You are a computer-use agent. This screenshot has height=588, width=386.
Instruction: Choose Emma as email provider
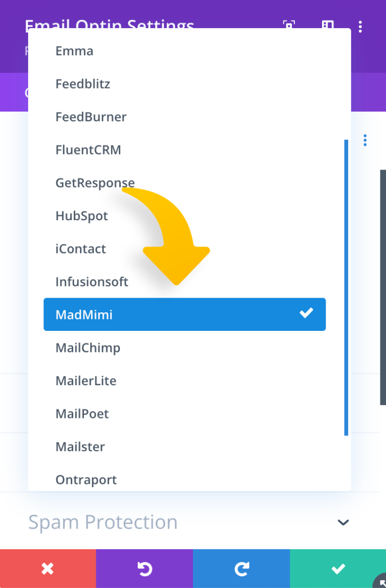[74, 51]
